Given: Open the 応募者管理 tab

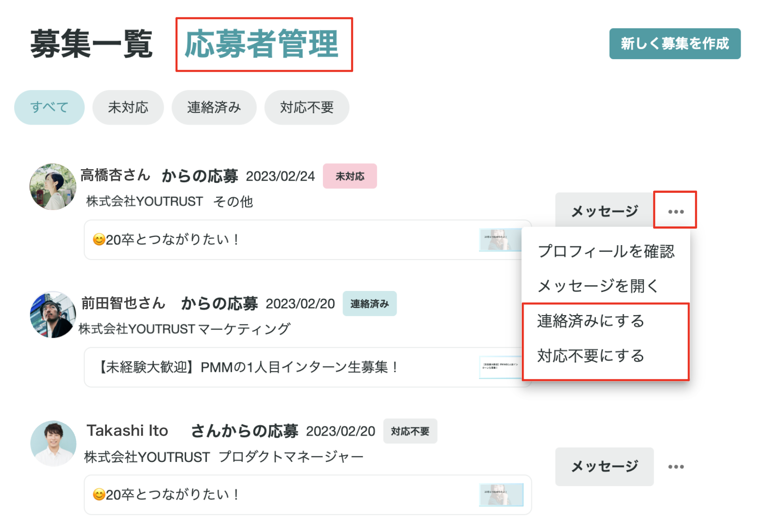Looking at the screenshot, I should [x=262, y=44].
